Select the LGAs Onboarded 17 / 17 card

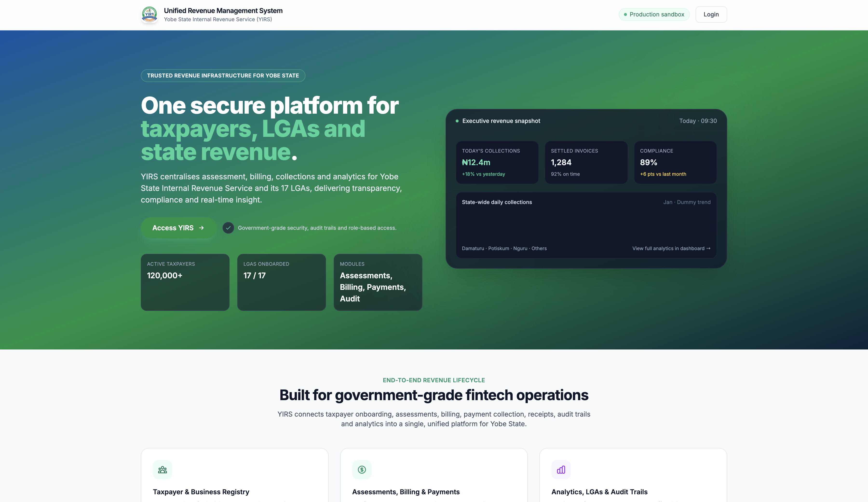(281, 282)
